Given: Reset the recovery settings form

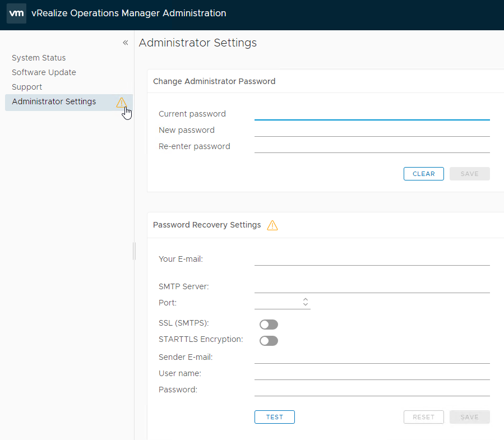Looking at the screenshot, I should 424,417.
